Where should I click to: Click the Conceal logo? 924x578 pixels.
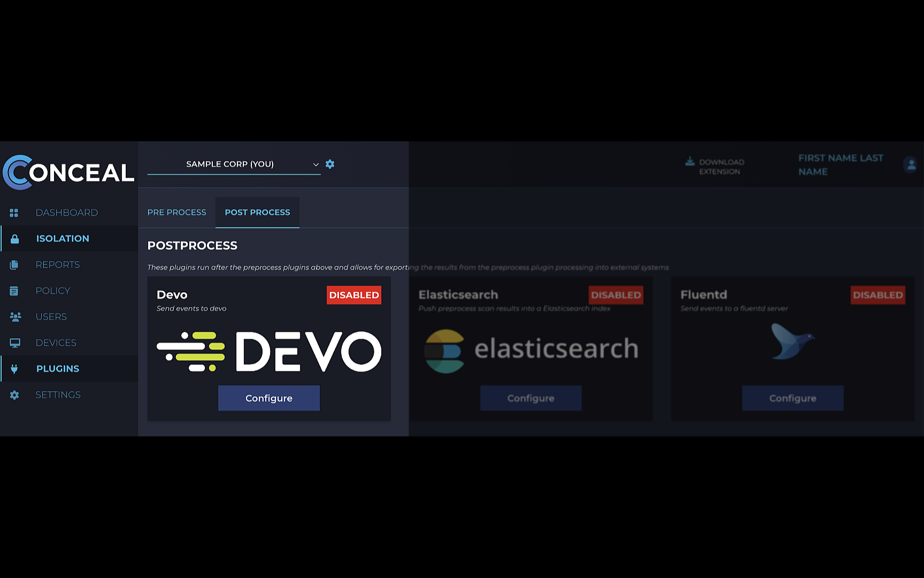point(68,172)
